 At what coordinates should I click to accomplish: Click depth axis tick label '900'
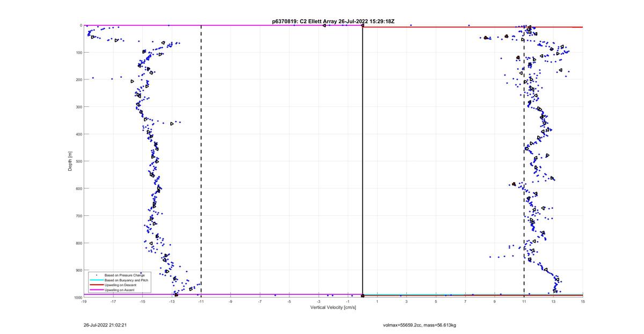(78, 270)
